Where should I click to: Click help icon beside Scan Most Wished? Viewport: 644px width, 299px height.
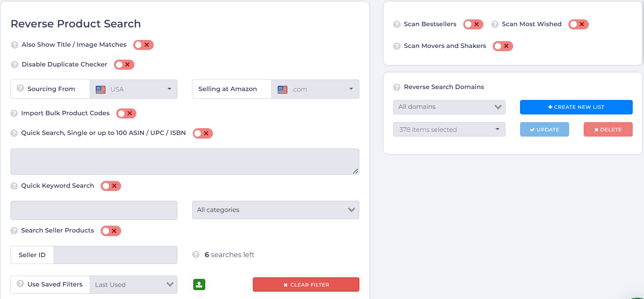[x=495, y=24]
